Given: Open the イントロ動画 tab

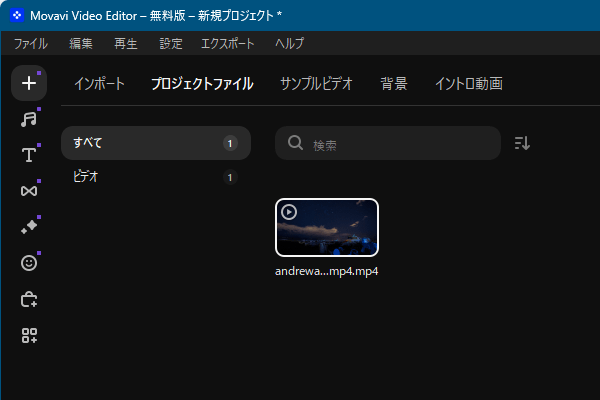Looking at the screenshot, I should click(469, 83).
